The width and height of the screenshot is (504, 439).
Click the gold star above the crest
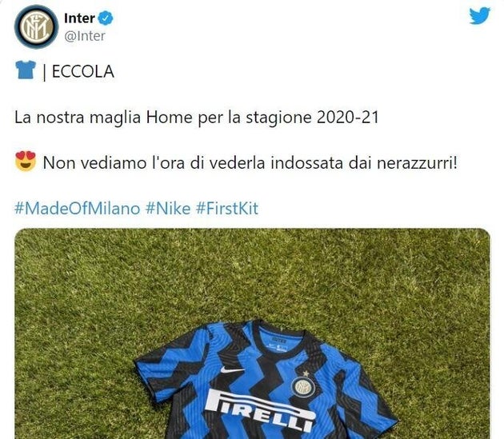tap(306, 373)
